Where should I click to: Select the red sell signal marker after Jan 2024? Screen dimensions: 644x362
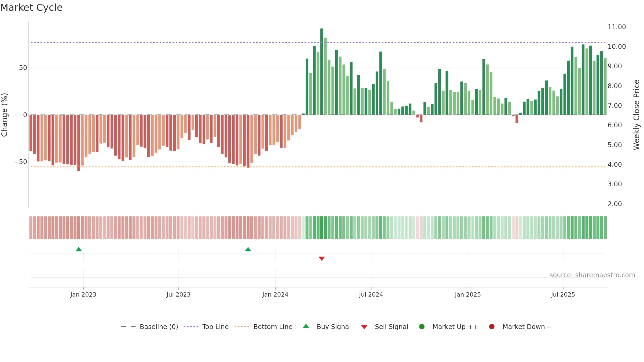coord(322,258)
